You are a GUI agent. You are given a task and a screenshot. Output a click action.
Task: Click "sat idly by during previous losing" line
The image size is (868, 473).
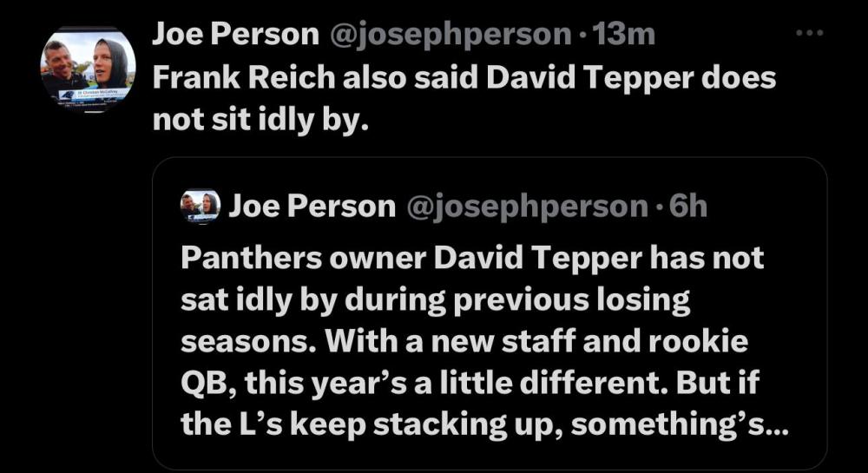point(434,299)
